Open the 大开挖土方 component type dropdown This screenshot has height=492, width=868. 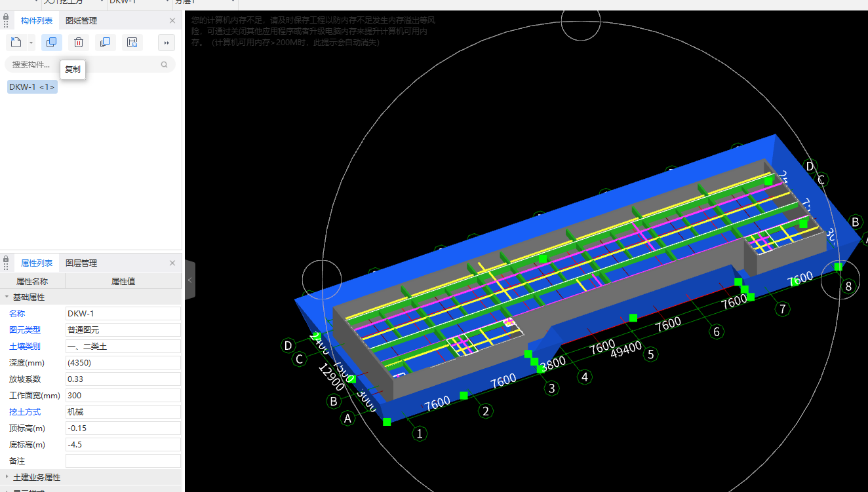coord(101,3)
